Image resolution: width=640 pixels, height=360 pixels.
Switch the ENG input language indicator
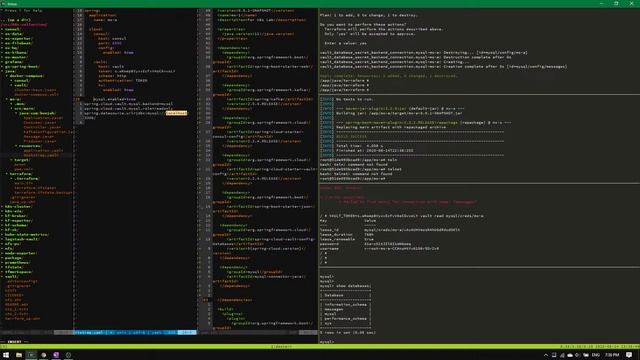click(x=596, y=355)
